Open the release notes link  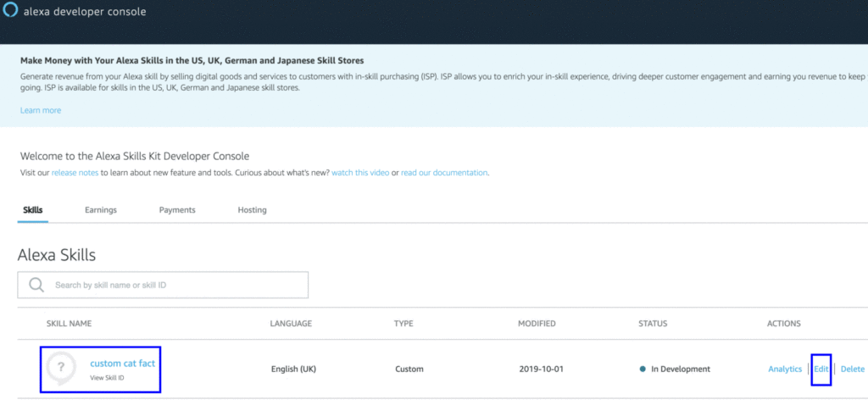pyautogui.click(x=75, y=173)
